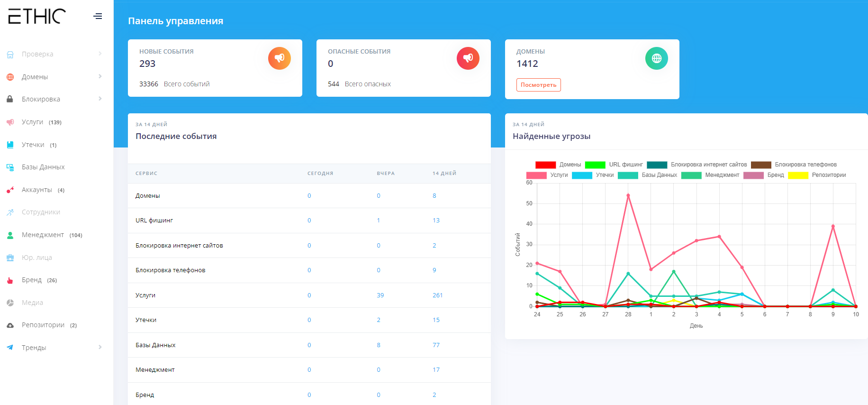Click the red Домены legend color swatch
Viewport: 868px width, 405px height.
click(545, 165)
